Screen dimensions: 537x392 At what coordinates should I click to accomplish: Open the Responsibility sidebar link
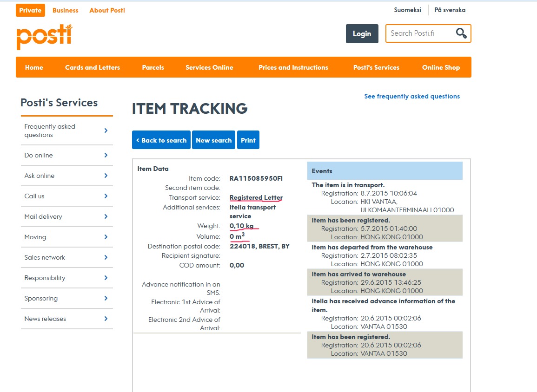coord(45,278)
